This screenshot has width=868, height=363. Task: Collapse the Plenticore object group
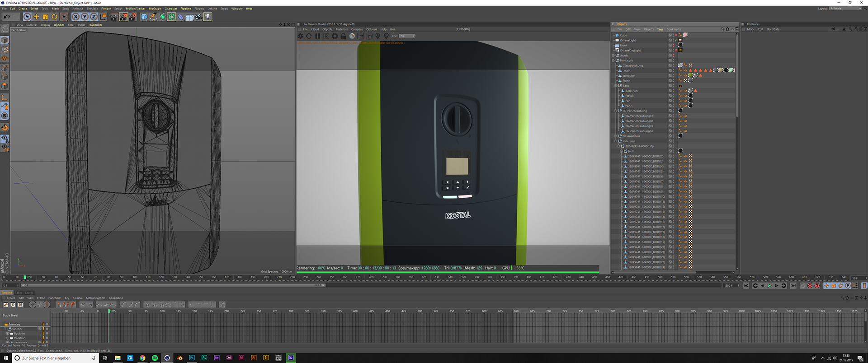pos(613,60)
